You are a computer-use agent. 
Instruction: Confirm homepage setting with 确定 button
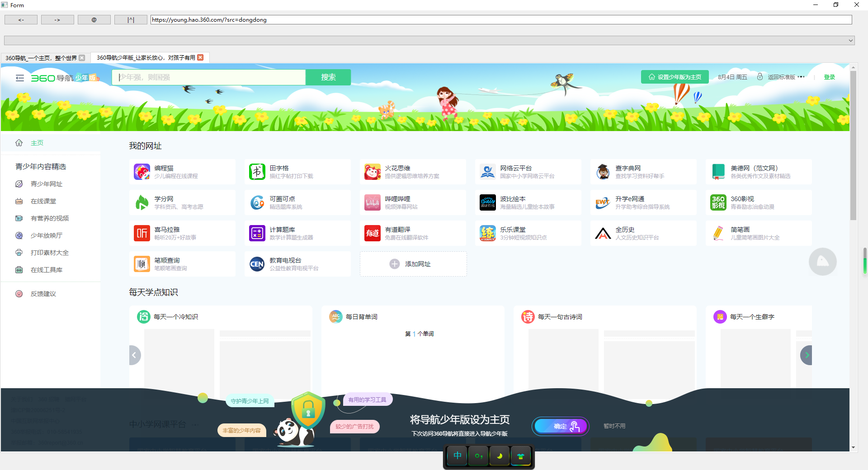point(561,426)
